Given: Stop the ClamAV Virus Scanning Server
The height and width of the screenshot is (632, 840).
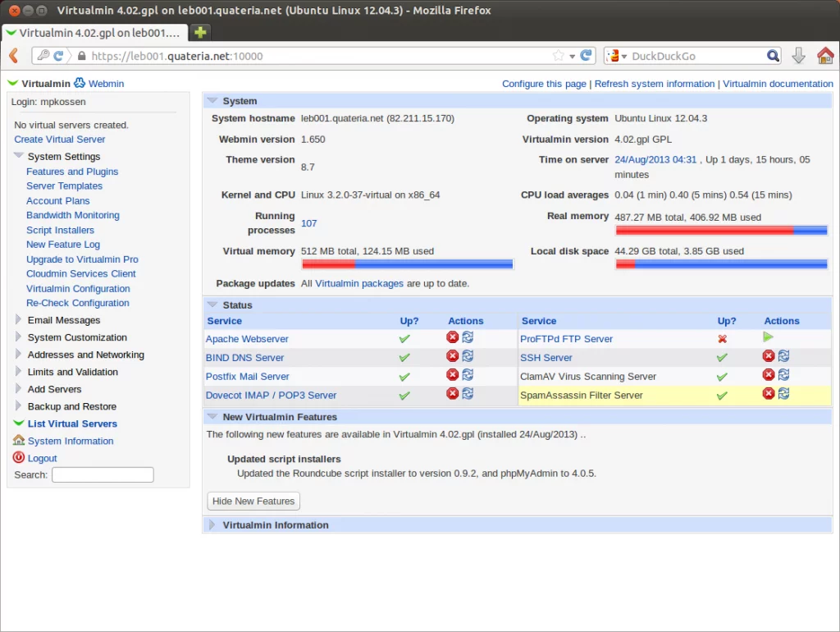Looking at the screenshot, I should click(769, 375).
